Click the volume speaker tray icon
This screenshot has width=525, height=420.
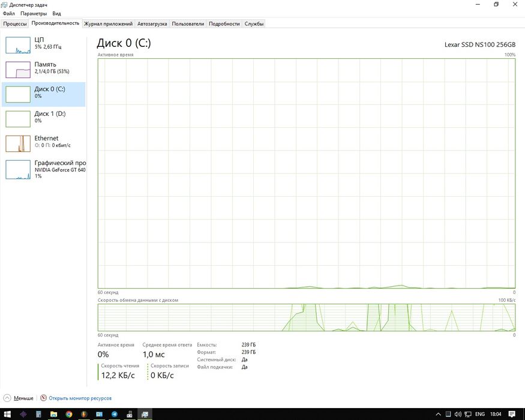458,414
